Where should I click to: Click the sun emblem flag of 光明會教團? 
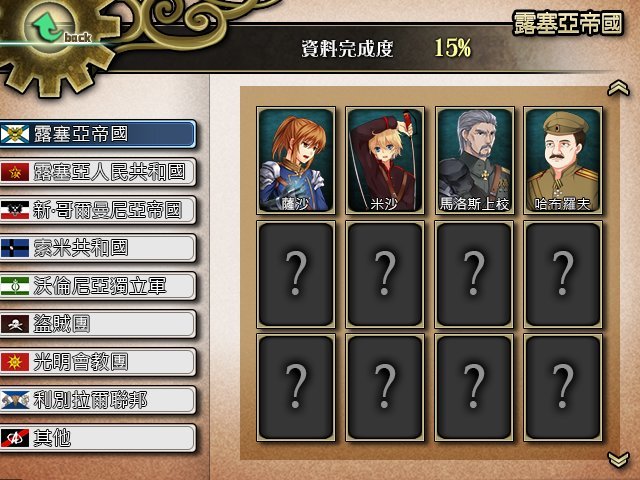pyautogui.click(x=15, y=362)
